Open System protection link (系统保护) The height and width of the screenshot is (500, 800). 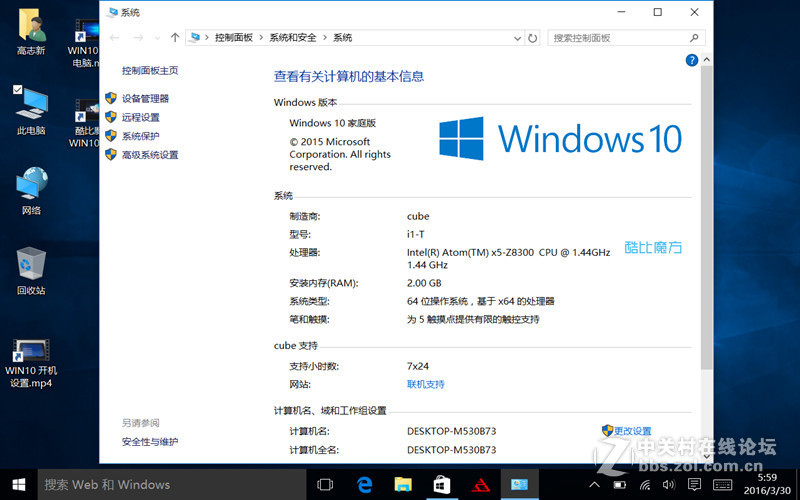tap(140, 136)
